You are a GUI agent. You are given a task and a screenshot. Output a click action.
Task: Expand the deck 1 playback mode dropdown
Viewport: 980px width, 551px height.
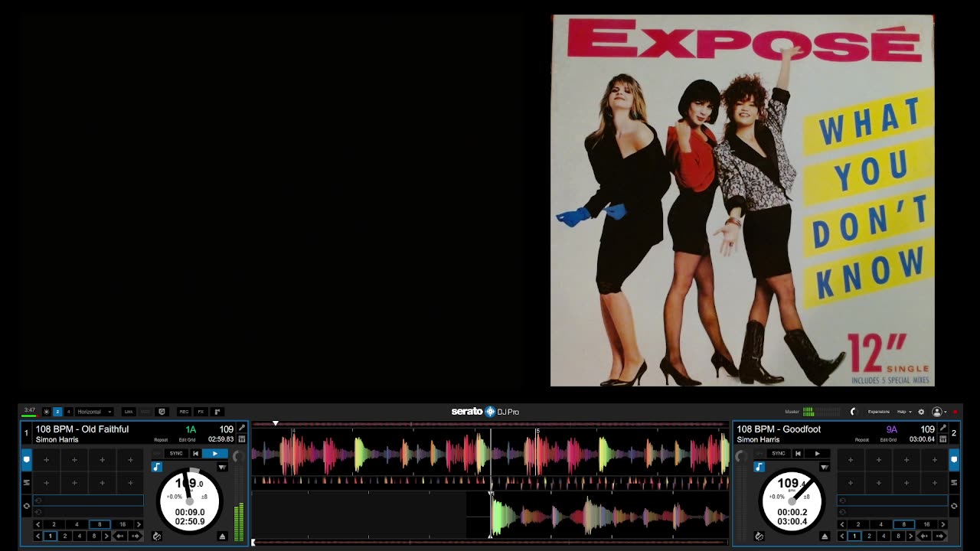222,467
